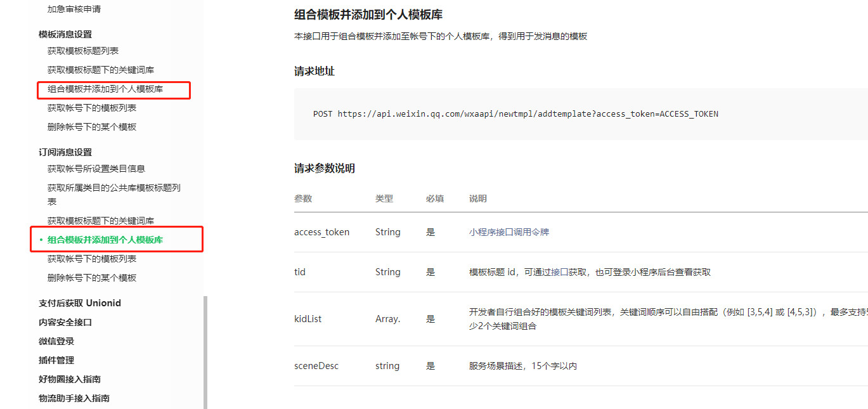Click the sidebar vertical scrollbar
This screenshot has width=868, height=409.
pos(205,353)
